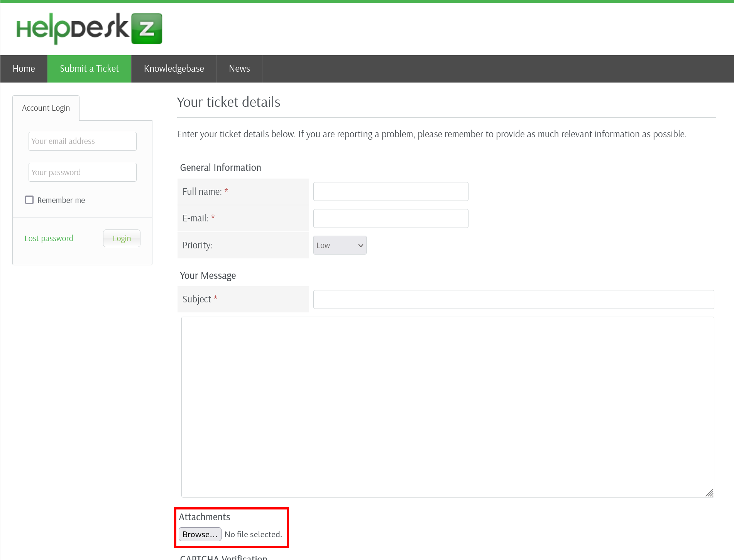Open the Home menu item

(24, 69)
